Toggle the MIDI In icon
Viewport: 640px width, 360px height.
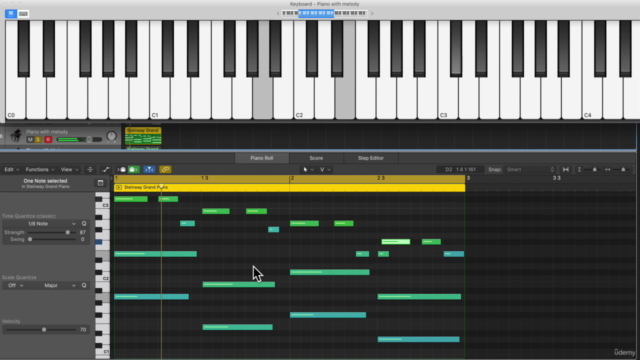click(x=122, y=169)
